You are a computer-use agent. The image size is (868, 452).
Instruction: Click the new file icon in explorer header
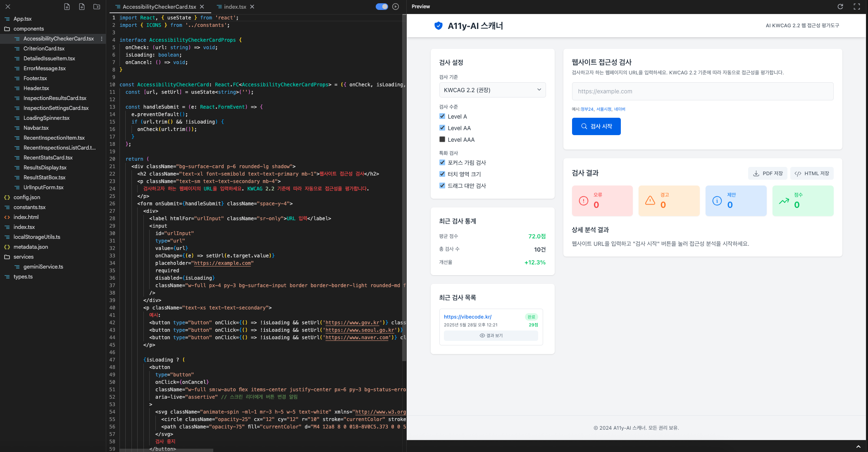(x=82, y=7)
